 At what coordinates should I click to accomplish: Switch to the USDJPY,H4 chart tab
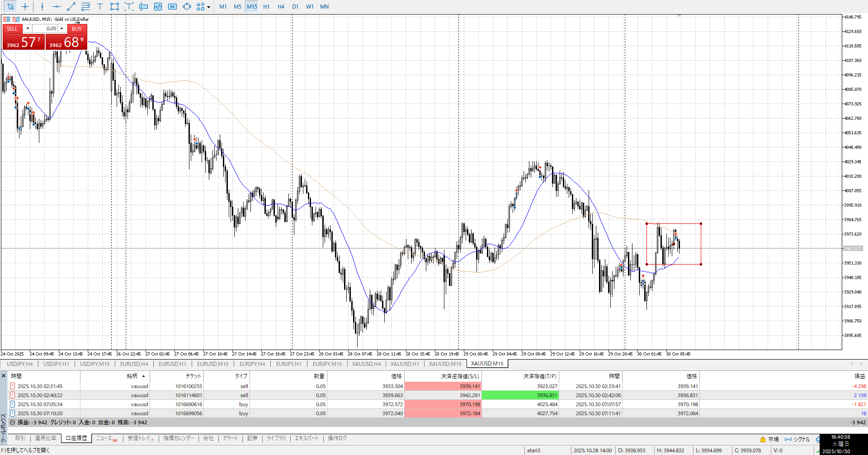19,364
